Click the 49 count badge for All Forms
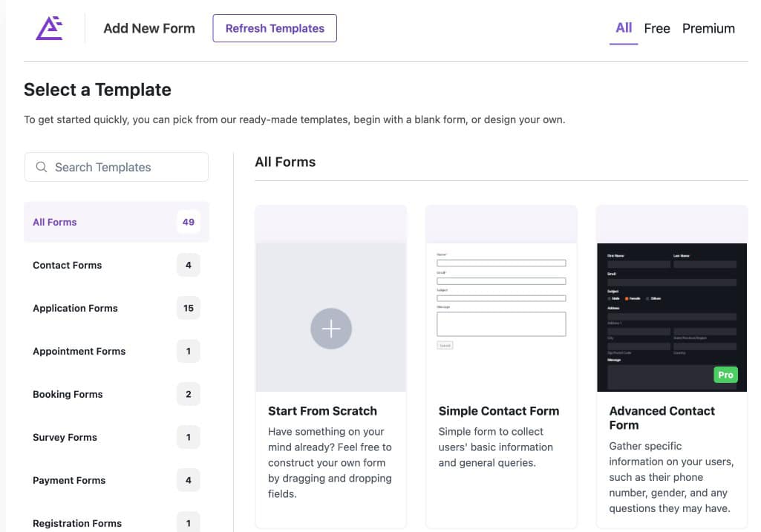The height and width of the screenshot is (532, 761). coord(189,222)
